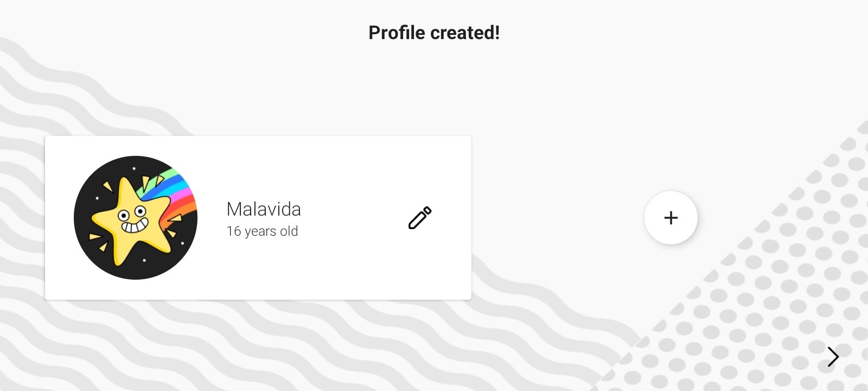Choose the round black avatar circle
This screenshot has height=391, width=868.
point(136,218)
